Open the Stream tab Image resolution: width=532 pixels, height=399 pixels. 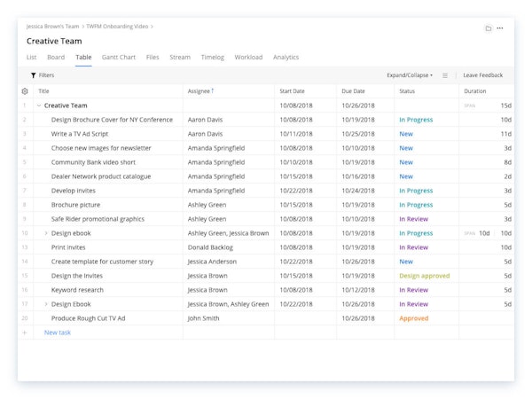(180, 57)
